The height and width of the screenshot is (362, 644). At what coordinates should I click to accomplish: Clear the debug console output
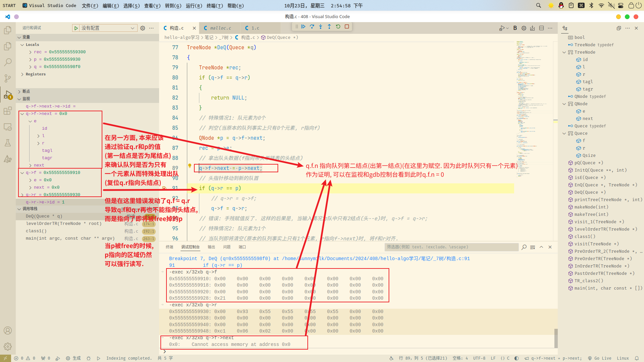click(533, 247)
